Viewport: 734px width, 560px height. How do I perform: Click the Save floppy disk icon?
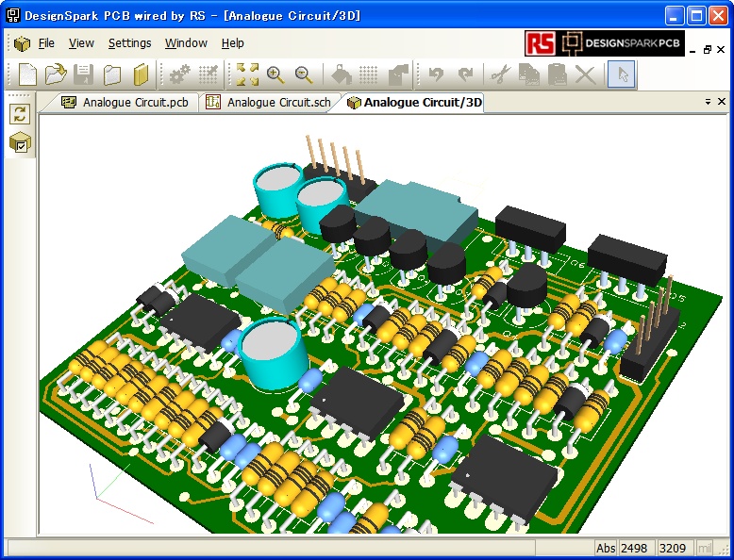pyautogui.click(x=84, y=74)
